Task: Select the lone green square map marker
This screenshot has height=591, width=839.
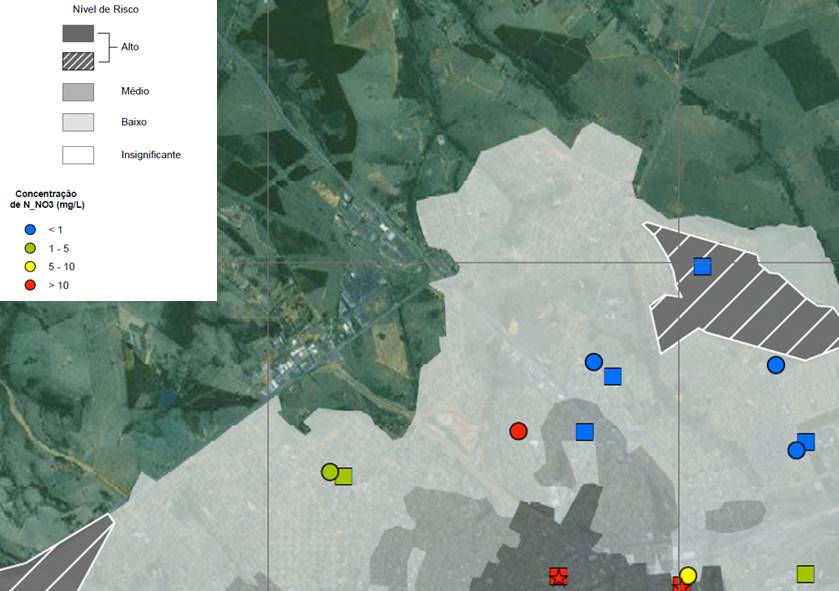Action: pyautogui.click(x=805, y=574)
